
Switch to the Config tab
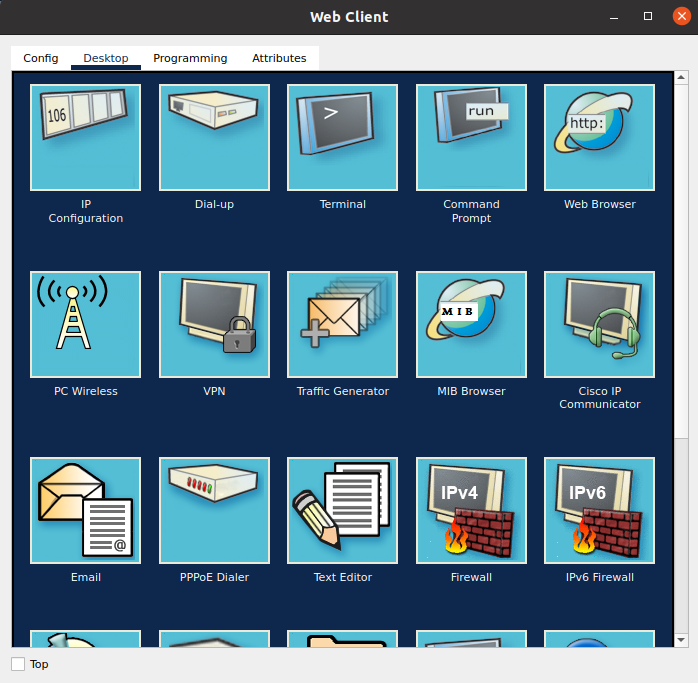click(x=41, y=58)
